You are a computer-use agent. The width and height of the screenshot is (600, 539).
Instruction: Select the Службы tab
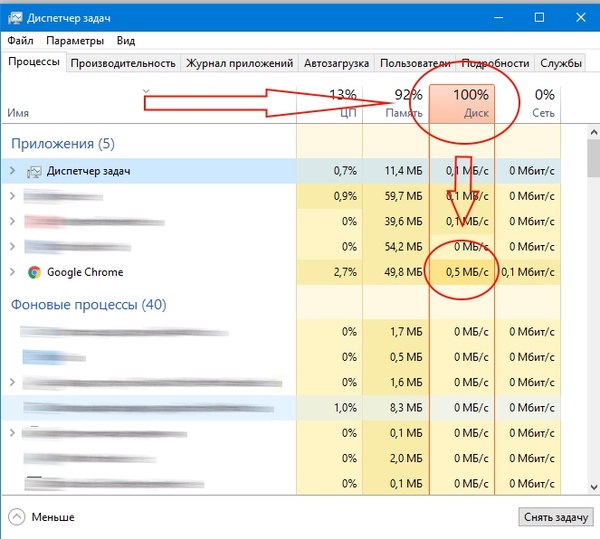560,63
